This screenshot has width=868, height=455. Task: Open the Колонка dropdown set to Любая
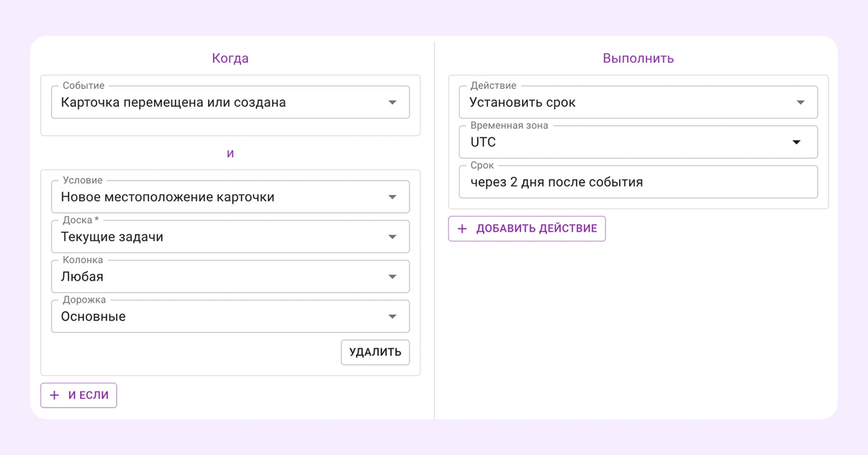coord(230,276)
